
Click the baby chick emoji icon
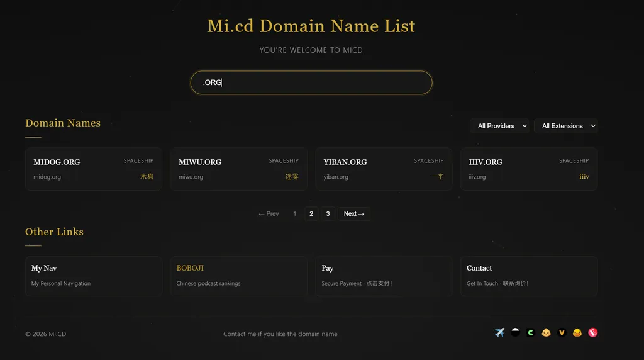pyautogui.click(x=546, y=332)
